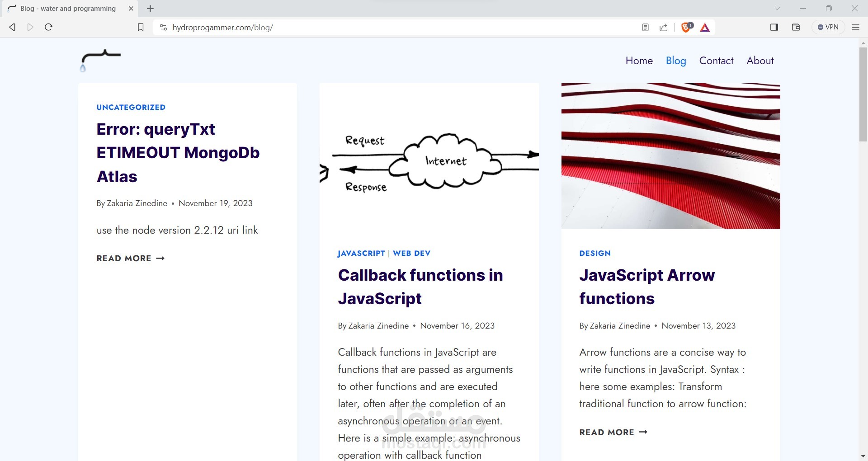Screen dimensions: 868x461
Task: Open reader mode icon in the address bar
Action: pos(645,28)
